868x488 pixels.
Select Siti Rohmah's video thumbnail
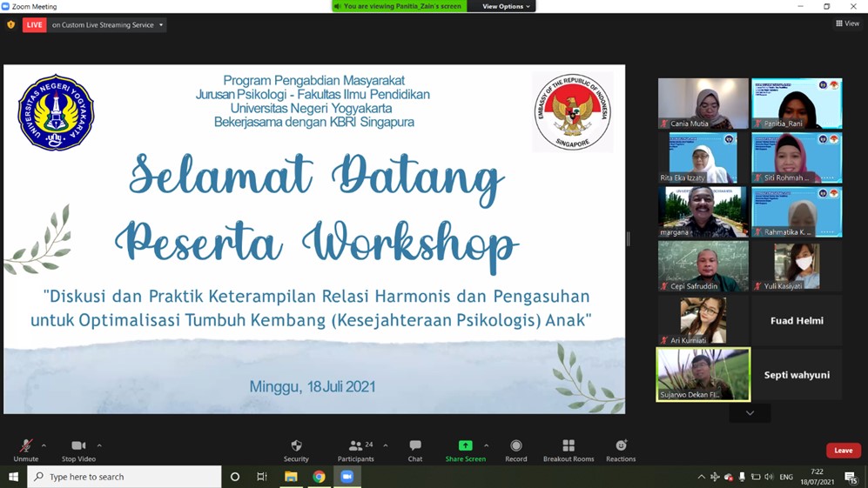click(x=797, y=157)
